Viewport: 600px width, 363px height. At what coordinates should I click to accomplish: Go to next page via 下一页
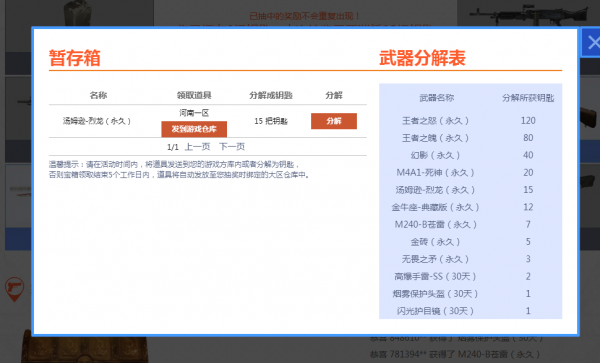pyautogui.click(x=232, y=147)
